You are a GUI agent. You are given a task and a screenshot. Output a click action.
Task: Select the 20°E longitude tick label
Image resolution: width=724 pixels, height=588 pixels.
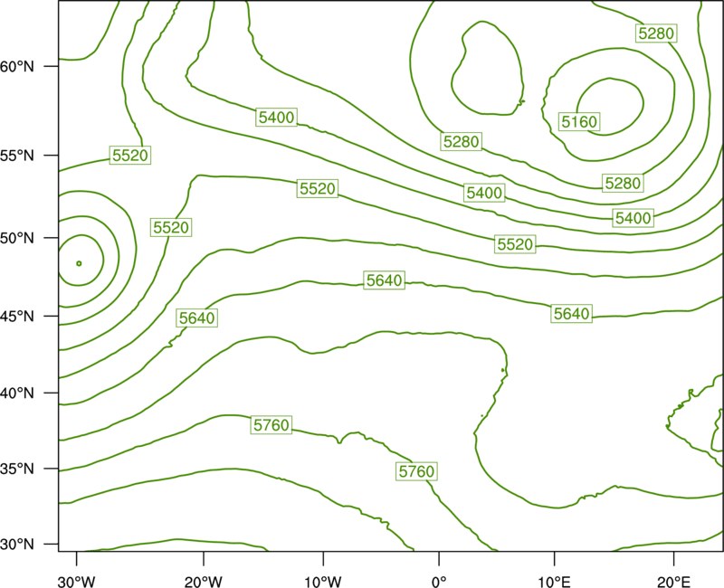click(x=673, y=582)
